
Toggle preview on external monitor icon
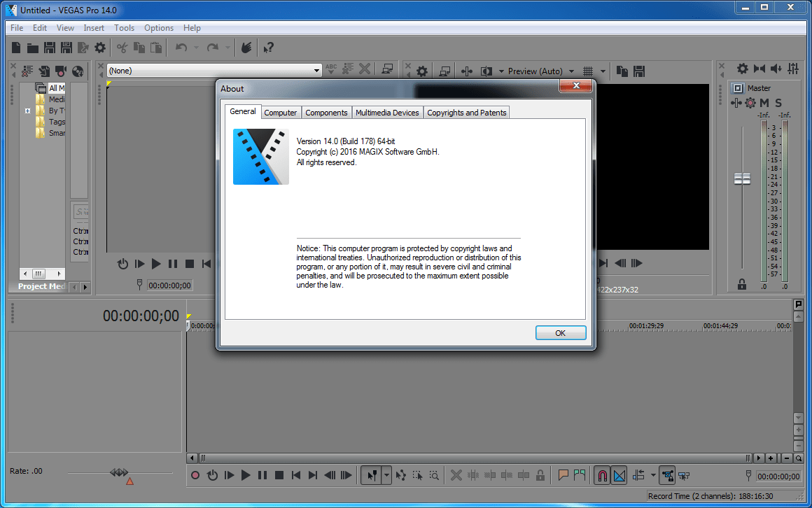(x=444, y=71)
